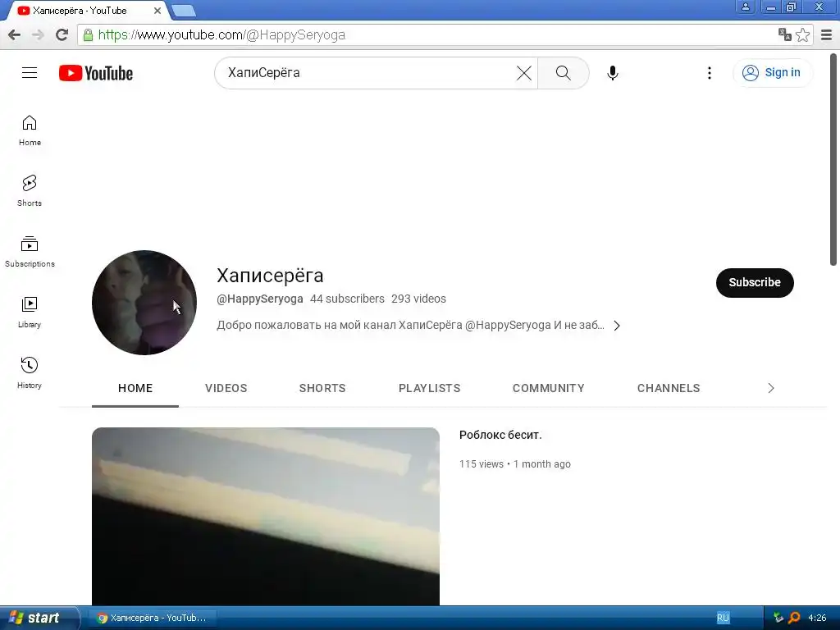Play the featured video thumbnail
The height and width of the screenshot is (630, 840).
(266, 517)
